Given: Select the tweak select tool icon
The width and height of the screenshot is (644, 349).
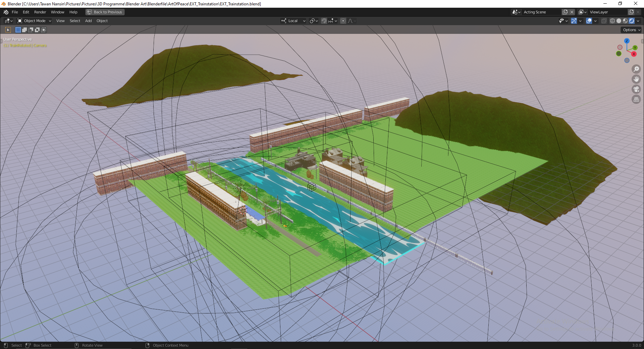Looking at the screenshot, I should point(8,30).
